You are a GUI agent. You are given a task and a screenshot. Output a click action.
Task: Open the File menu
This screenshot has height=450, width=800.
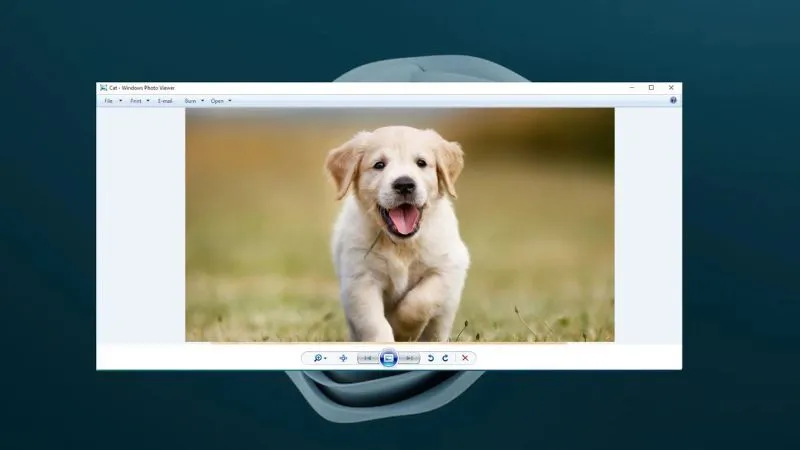pos(109,101)
